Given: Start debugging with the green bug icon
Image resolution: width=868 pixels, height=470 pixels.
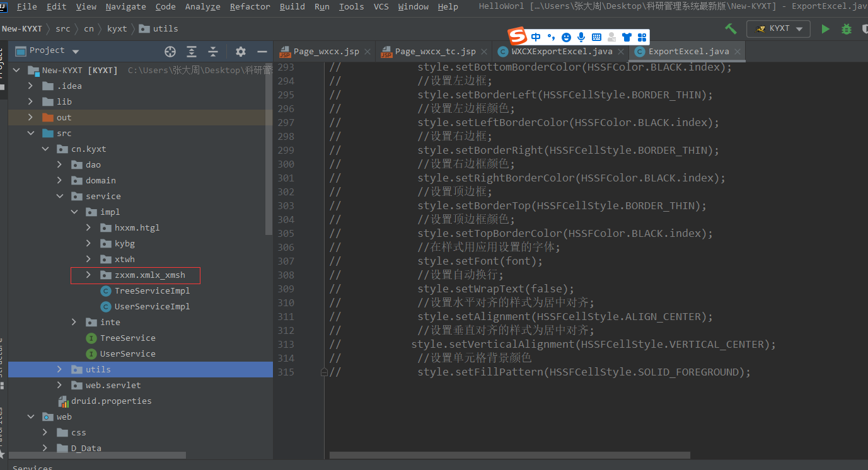Looking at the screenshot, I should (847, 28).
